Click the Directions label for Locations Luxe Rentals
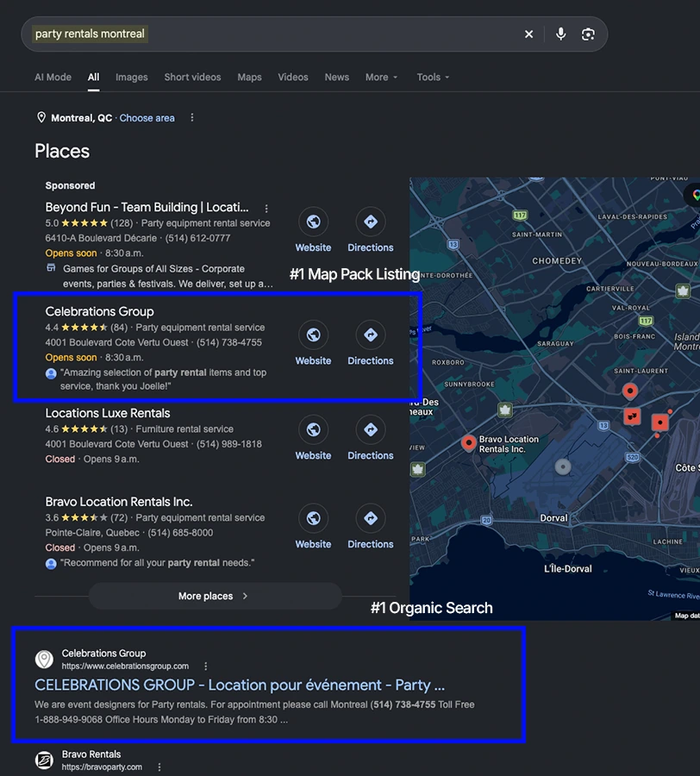The height and width of the screenshot is (776, 700). (371, 455)
